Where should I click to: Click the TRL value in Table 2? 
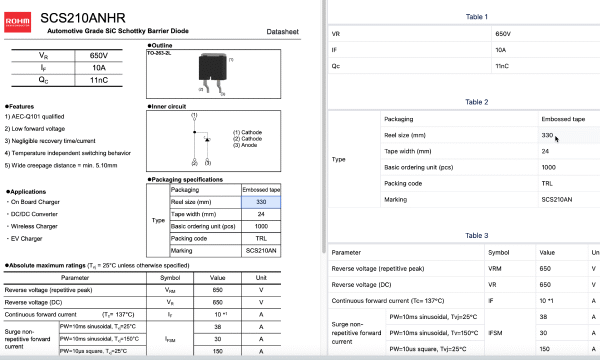[547, 183]
